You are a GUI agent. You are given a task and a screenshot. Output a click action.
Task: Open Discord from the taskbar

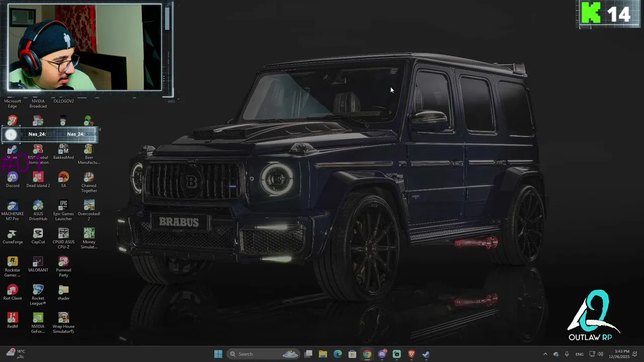tap(382, 354)
